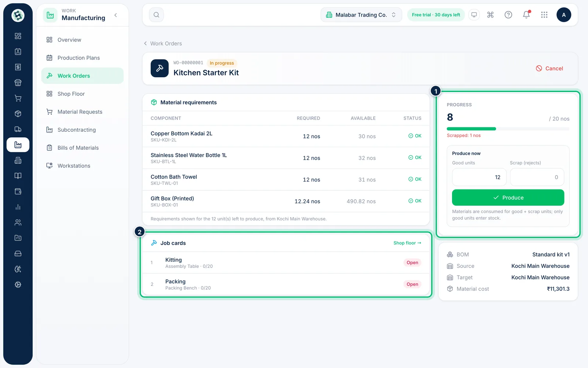Open Material Requests in sidebar
The image size is (588, 368).
(x=82, y=112)
